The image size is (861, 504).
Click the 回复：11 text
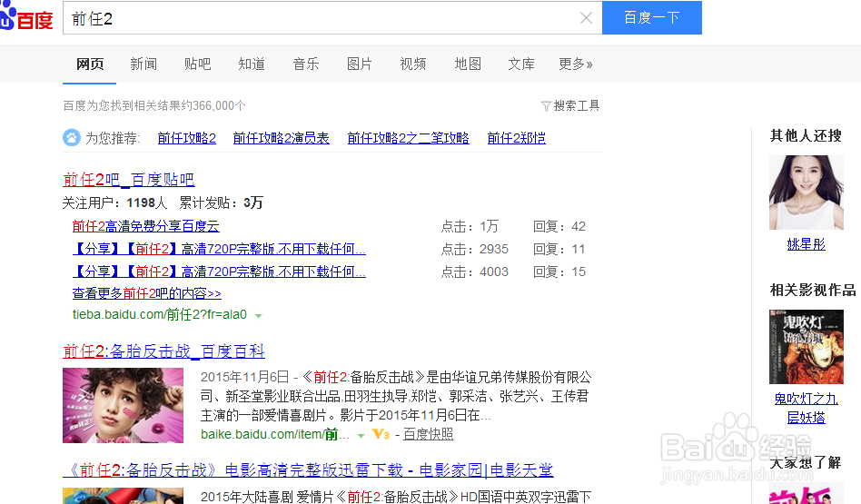[559, 249]
